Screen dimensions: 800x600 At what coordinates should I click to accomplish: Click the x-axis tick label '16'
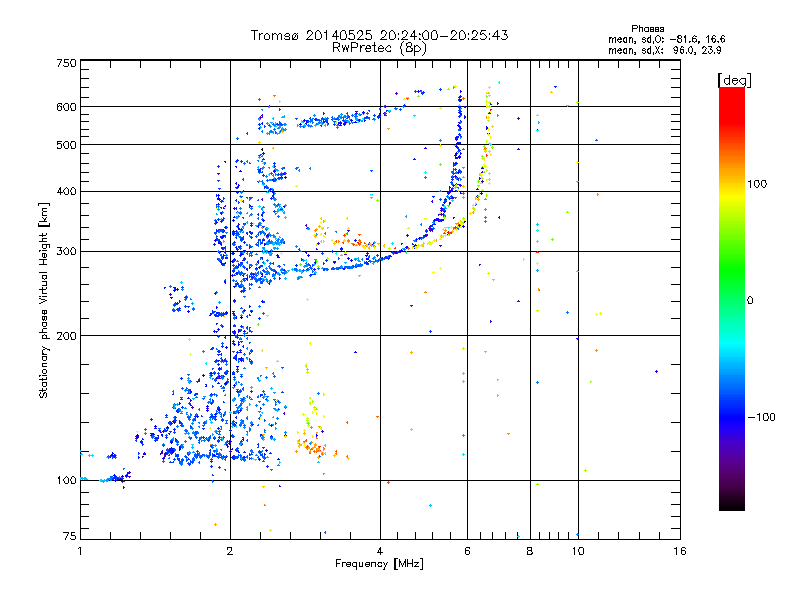680,551
